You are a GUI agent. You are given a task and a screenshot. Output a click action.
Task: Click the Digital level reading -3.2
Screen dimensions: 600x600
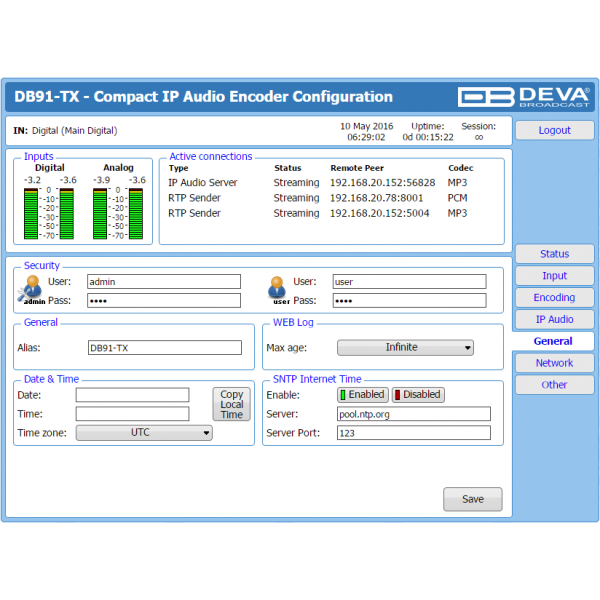pos(32,180)
